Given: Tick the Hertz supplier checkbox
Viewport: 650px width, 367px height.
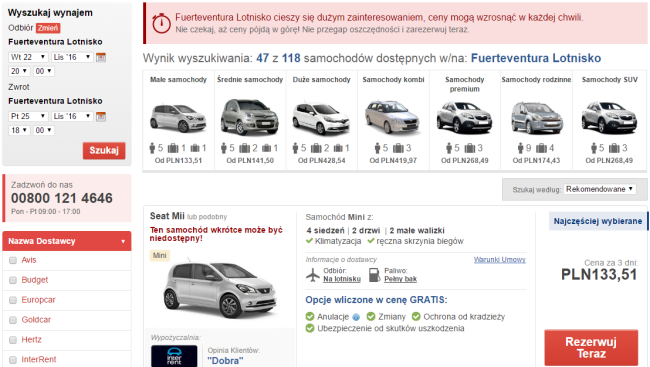Looking at the screenshot, I should pyautogui.click(x=13, y=340).
